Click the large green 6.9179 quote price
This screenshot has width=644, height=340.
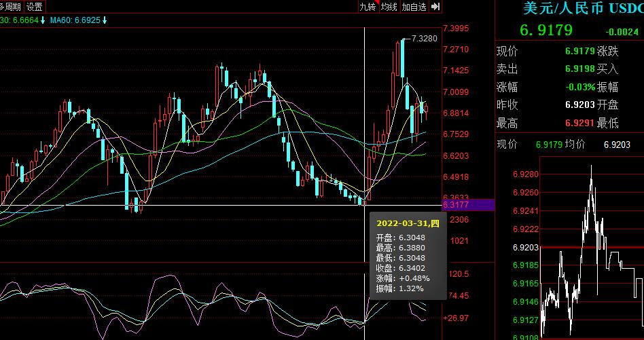(x=546, y=31)
